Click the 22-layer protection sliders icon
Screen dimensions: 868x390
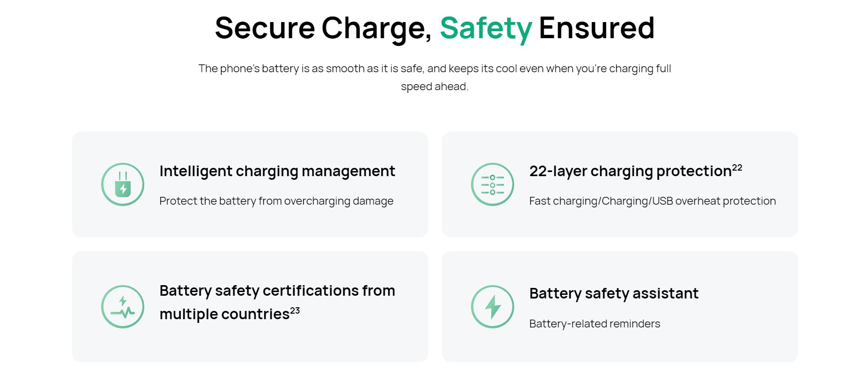click(492, 184)
